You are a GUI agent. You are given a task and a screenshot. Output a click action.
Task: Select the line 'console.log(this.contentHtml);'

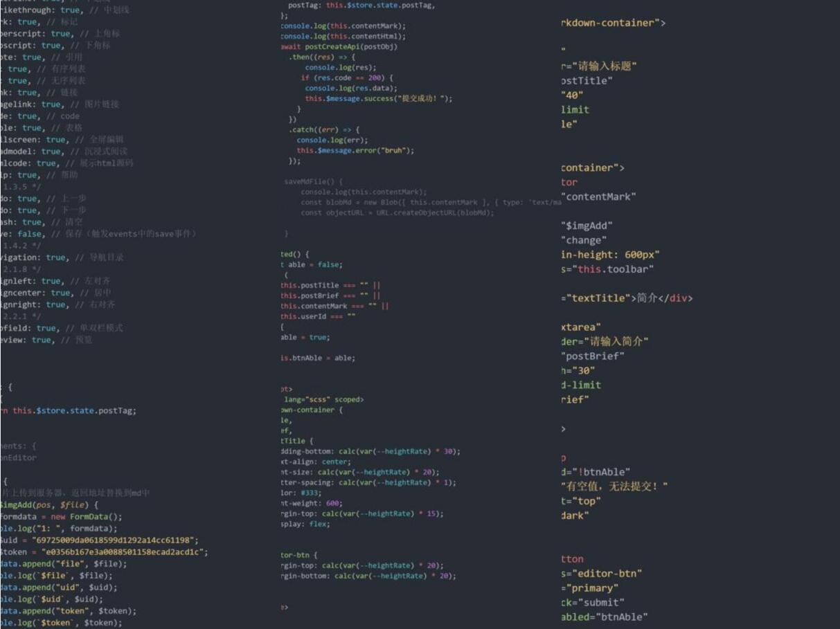click(343, 36)
